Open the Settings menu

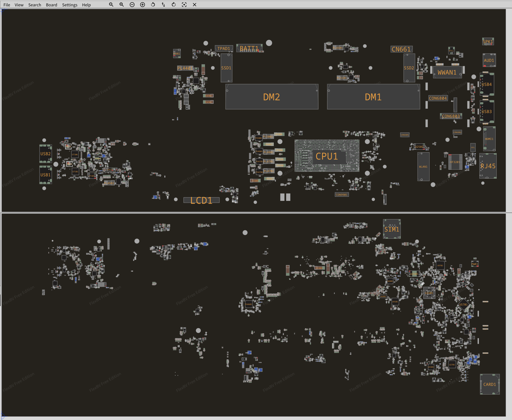(x=70, y=5)
